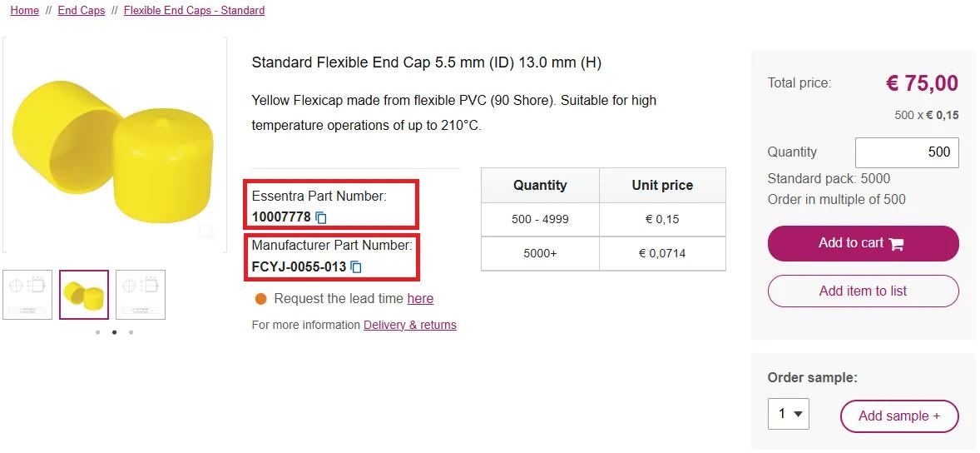Click the last carousel pagination dot
The height and width of the screenshot is (453, 980).
[131, 332]
